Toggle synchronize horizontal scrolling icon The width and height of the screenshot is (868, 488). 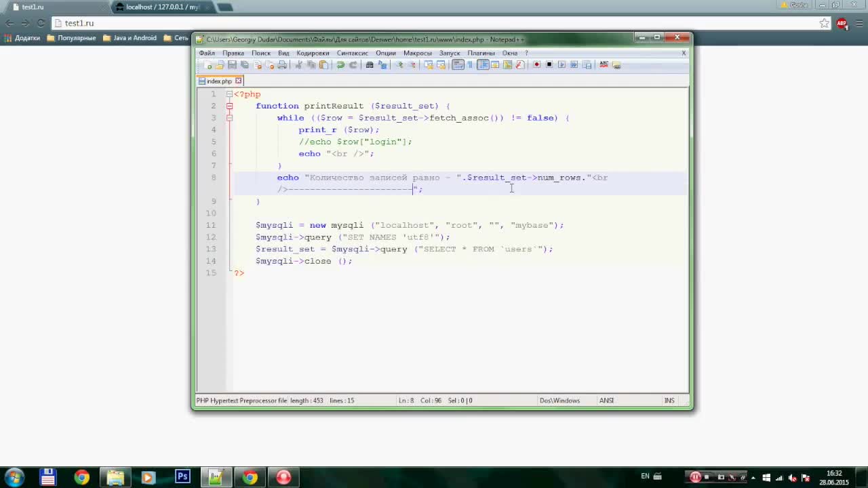[441, 65]
